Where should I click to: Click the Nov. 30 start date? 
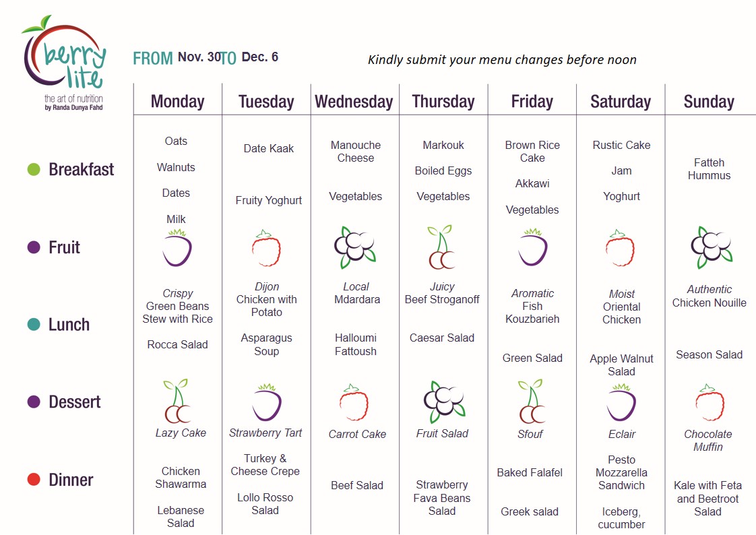pos(199,57)
